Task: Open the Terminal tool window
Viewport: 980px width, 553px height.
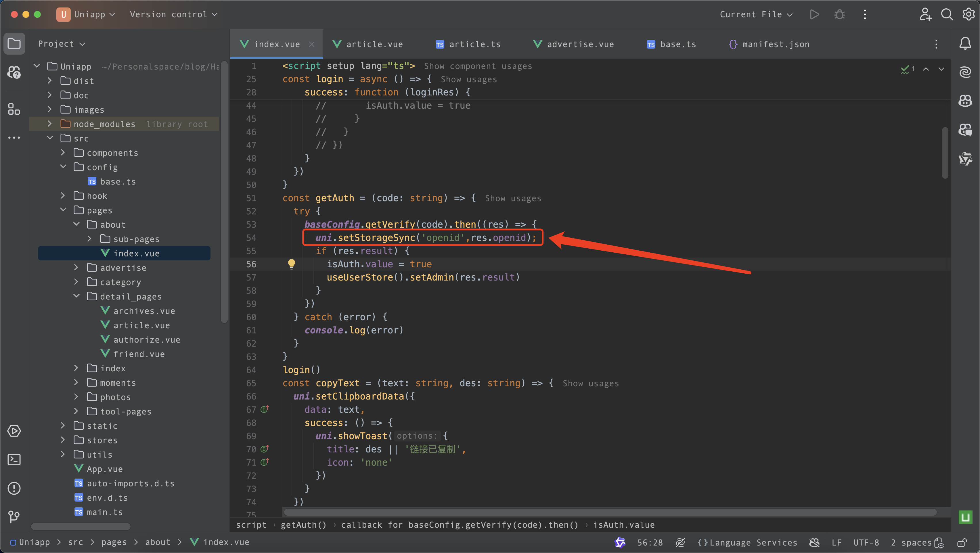Action: click(14, 459)
